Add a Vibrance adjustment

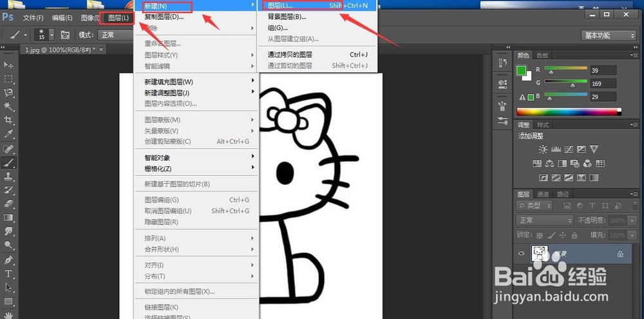594,150
